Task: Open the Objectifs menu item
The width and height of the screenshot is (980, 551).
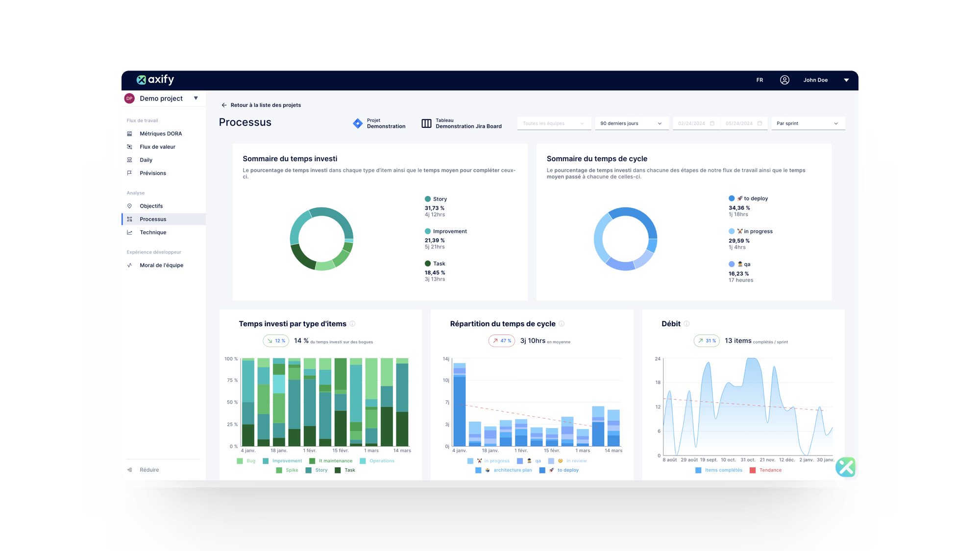Action: tap(151, 206)
